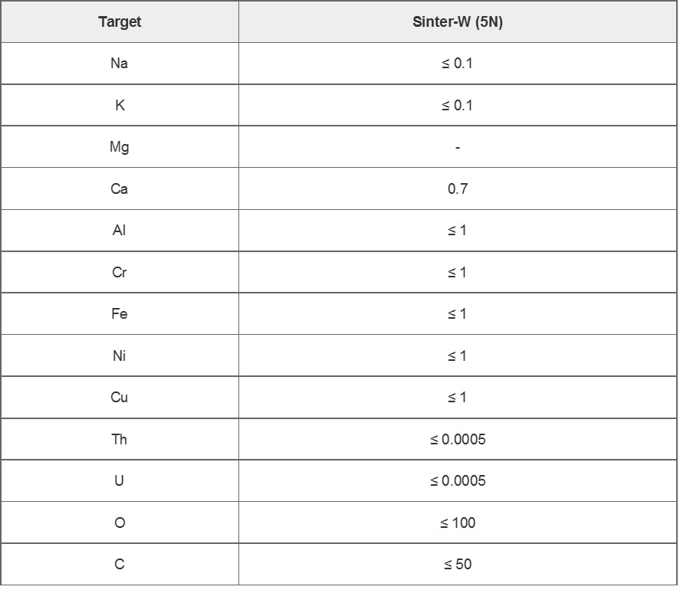Select the K element cell

coord(120,105)
